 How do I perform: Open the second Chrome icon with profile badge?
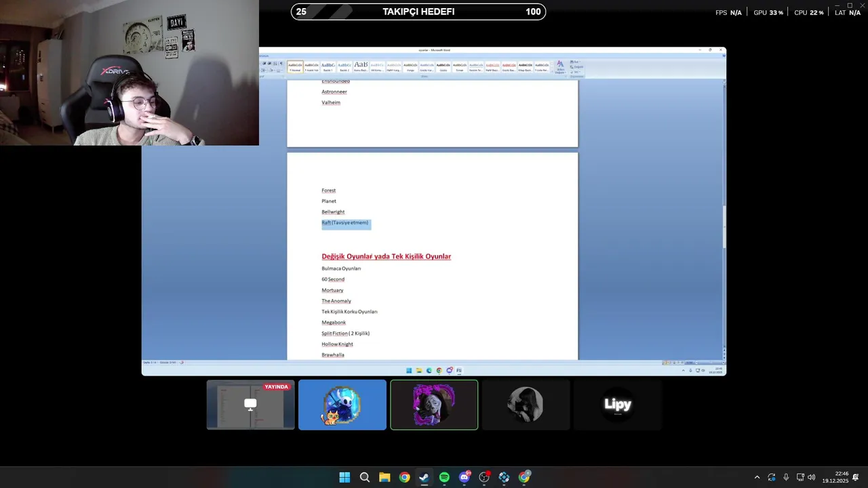click(x=524, y=477)
